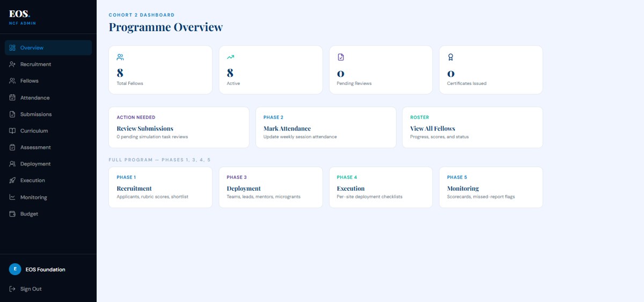Open Assessment from the sidebar
This screenshot has height=302, width=644.
[48, 147]
